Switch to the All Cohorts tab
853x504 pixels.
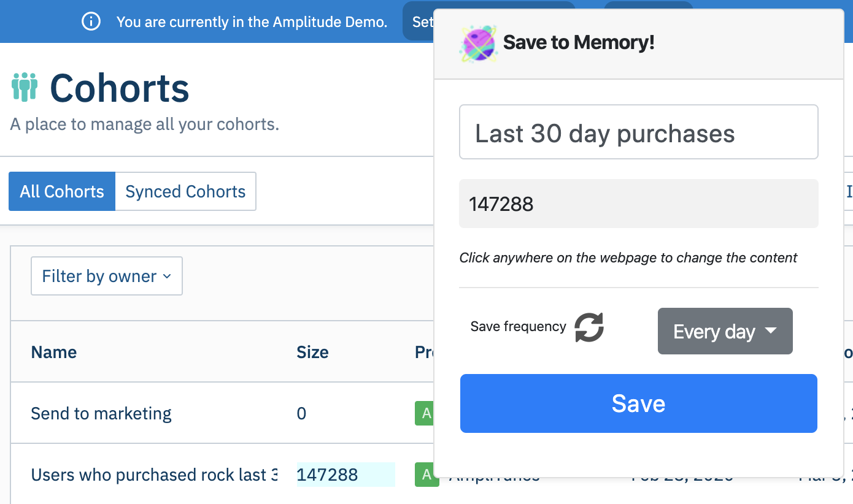point(62,192)
